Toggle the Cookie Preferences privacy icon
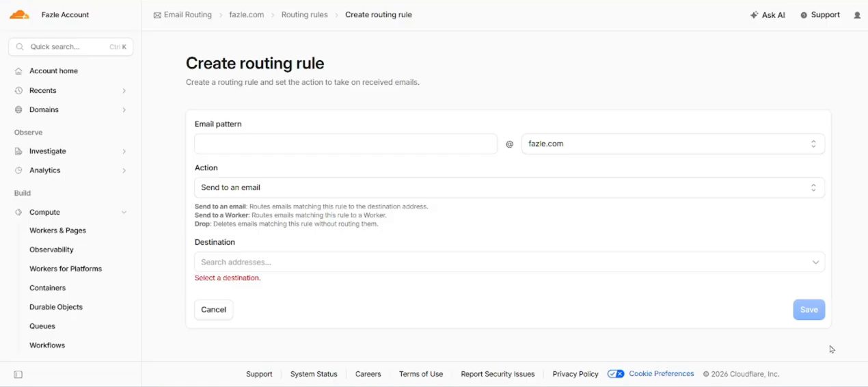868x387 pixels. (x=616, y=374)
